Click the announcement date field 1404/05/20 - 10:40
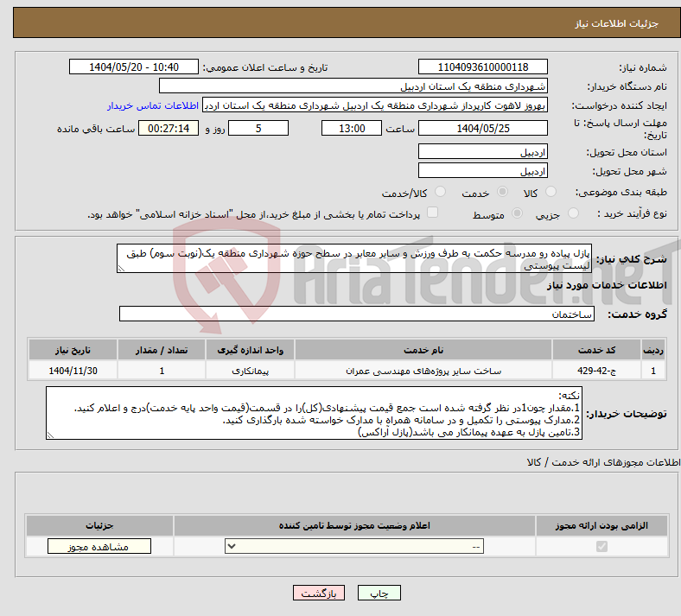 134,67
